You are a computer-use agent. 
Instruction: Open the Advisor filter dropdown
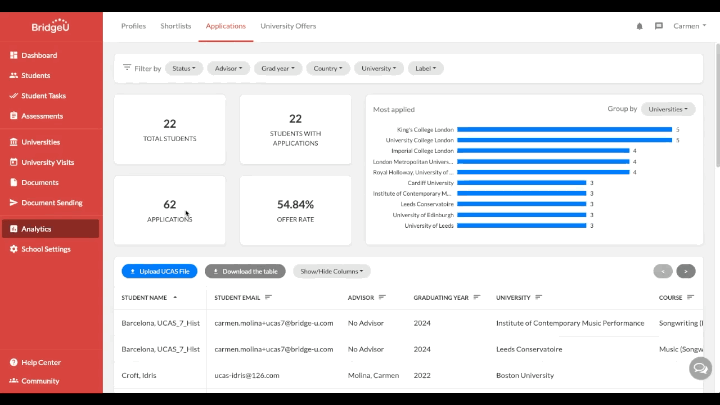pos(228,68)
